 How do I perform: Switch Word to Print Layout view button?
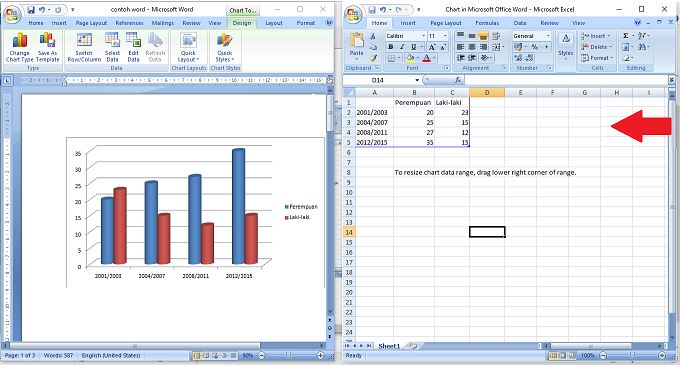click(x=197, y=355)
